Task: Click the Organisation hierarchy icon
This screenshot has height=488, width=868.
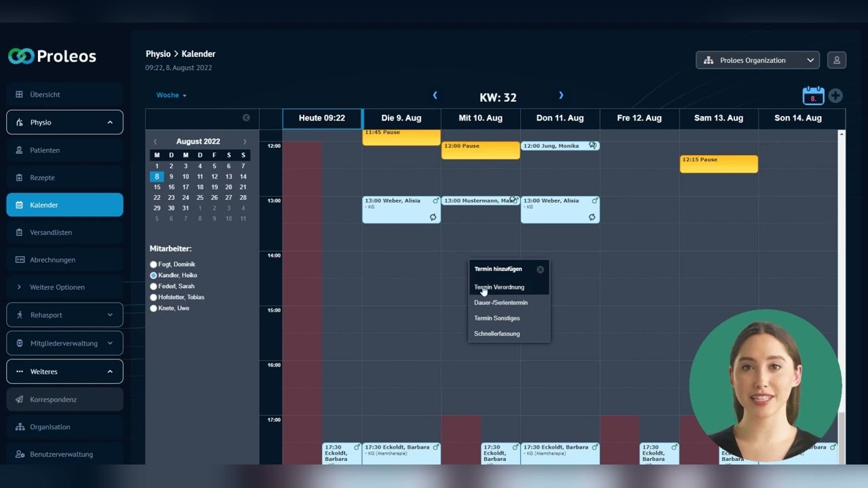Action: click(19, 427)
